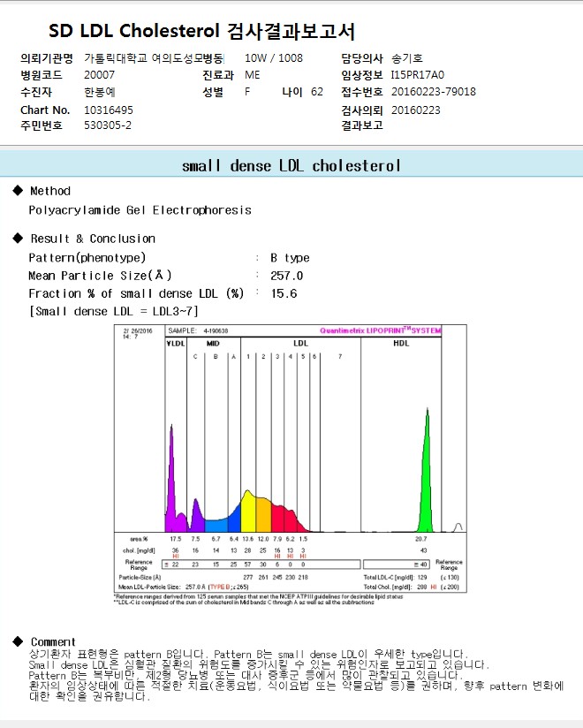Click the resident number '530305-2'
Viewport: 583px width, 728px height.
pyautogui.click(x=108, y=125)
